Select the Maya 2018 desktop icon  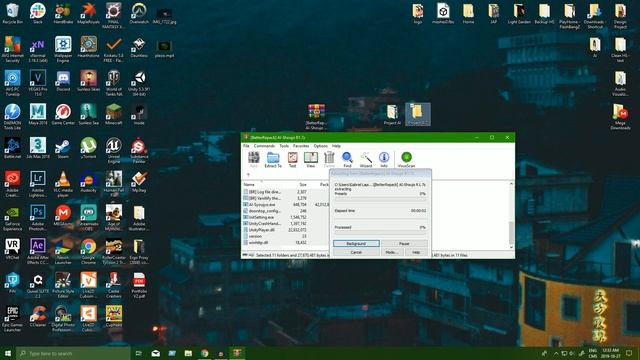(x=38, y=114)
